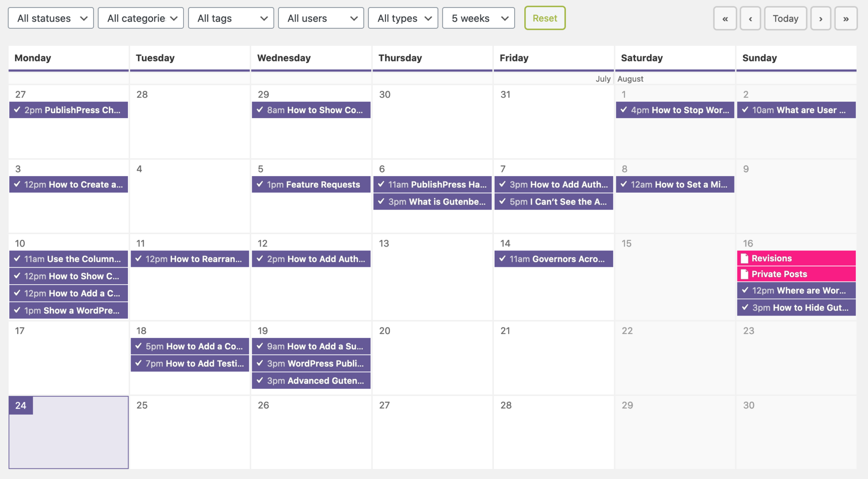Jump to Today in the calendar
This screenshot has height=479, width=868.
point(785,19)
